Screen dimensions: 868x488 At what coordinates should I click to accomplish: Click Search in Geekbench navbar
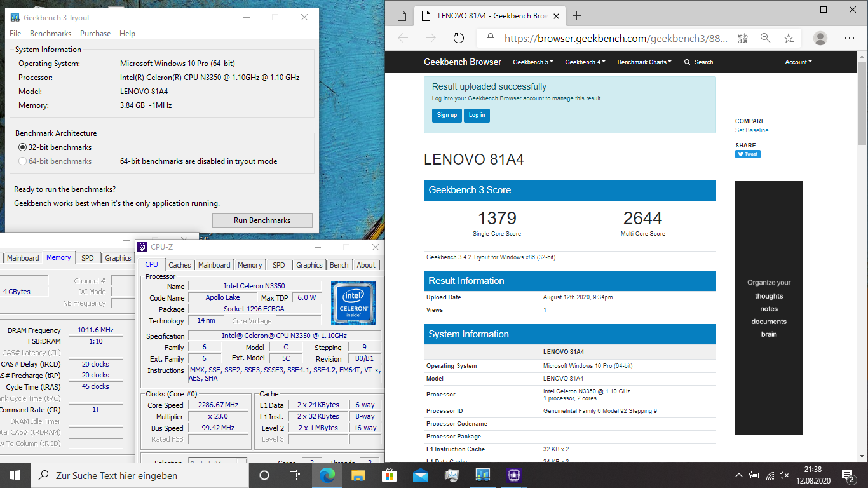[698, 62]
